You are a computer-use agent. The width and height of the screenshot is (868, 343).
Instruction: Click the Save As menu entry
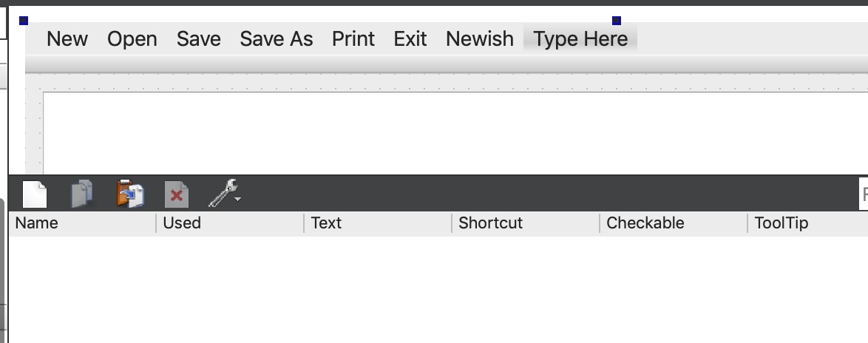click(277, 39)
